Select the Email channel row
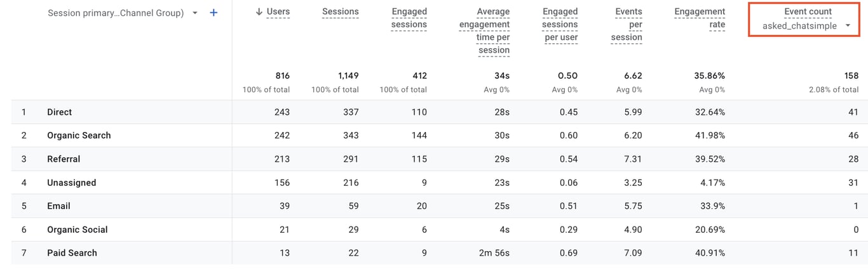This screenshot has width=868, height=276. coord(58,206)
